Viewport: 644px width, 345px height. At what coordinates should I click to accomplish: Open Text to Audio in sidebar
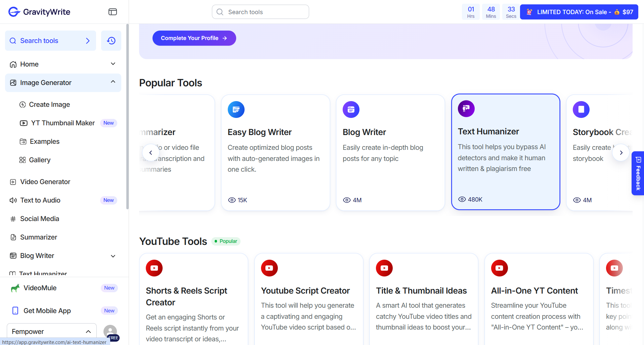40,200
